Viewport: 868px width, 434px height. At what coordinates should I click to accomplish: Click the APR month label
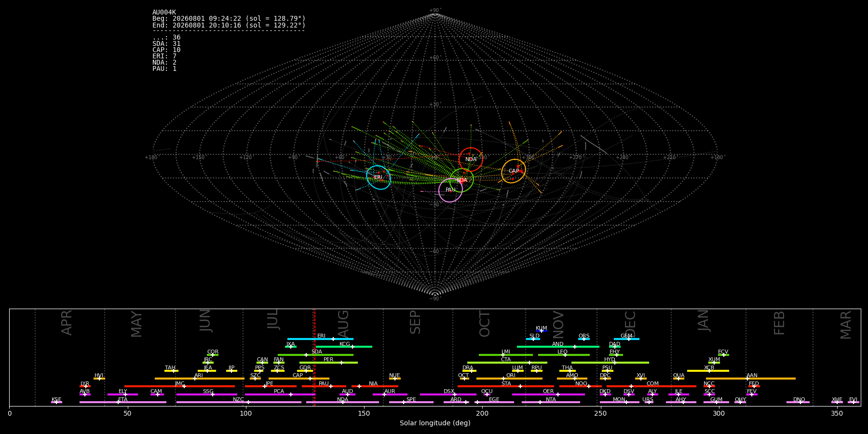[67, 323]
